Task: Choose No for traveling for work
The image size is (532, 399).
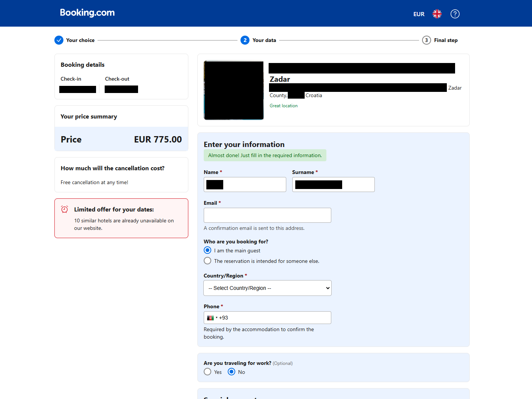Action: (231, 372)
